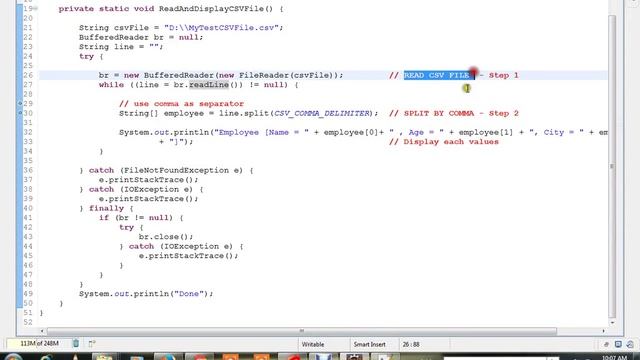
Task: Click the rightmost bottom-right status bar icon
Action: click(630, 344)
